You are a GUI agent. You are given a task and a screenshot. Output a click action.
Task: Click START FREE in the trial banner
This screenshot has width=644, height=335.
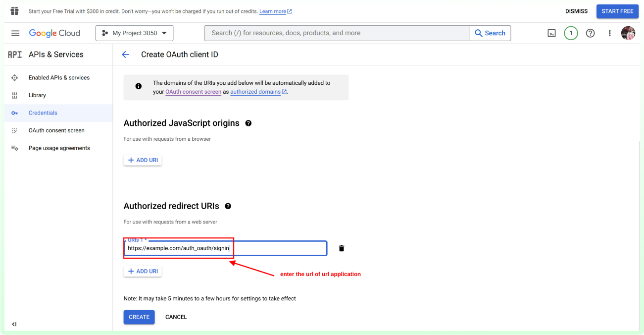[x=617, y=11]
